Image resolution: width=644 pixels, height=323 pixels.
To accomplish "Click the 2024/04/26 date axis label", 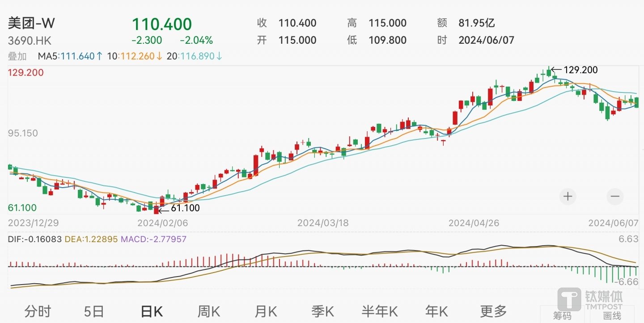I will (x=473, y=222).
